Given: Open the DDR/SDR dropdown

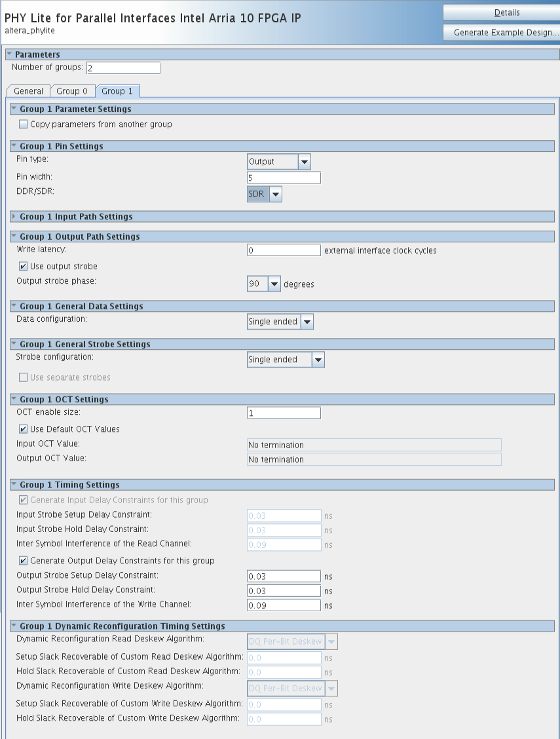Looking at the screenshot, I should click(276, 194).
